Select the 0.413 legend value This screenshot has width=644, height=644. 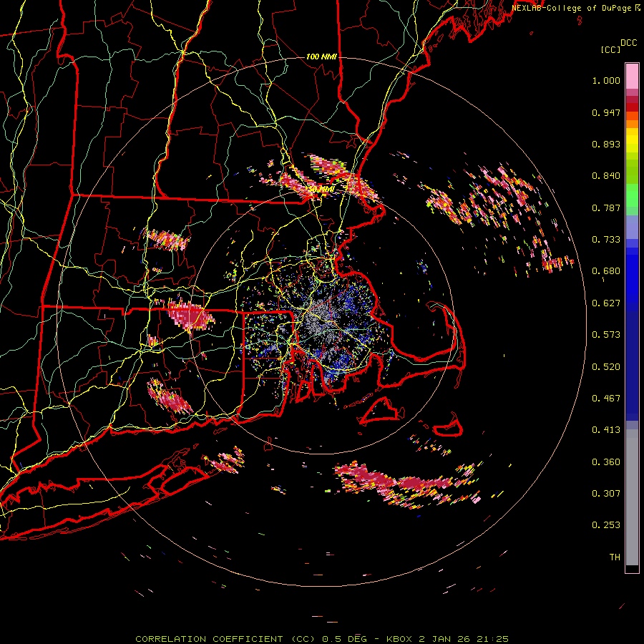tap(606, 430)
